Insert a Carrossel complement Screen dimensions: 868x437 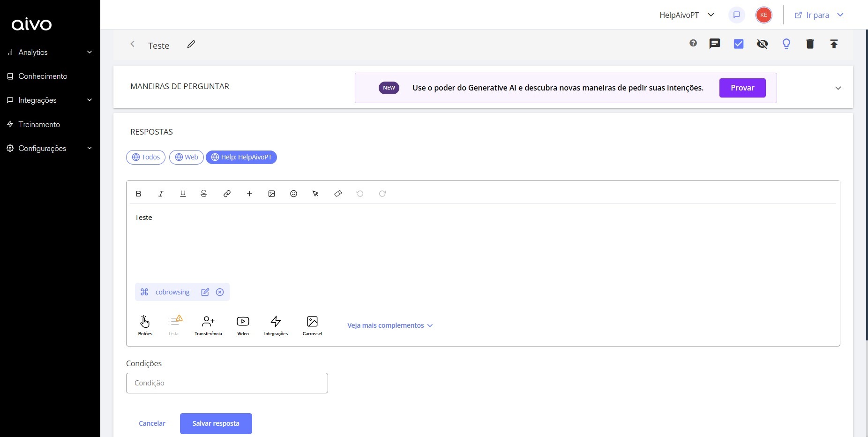[312, 325]
